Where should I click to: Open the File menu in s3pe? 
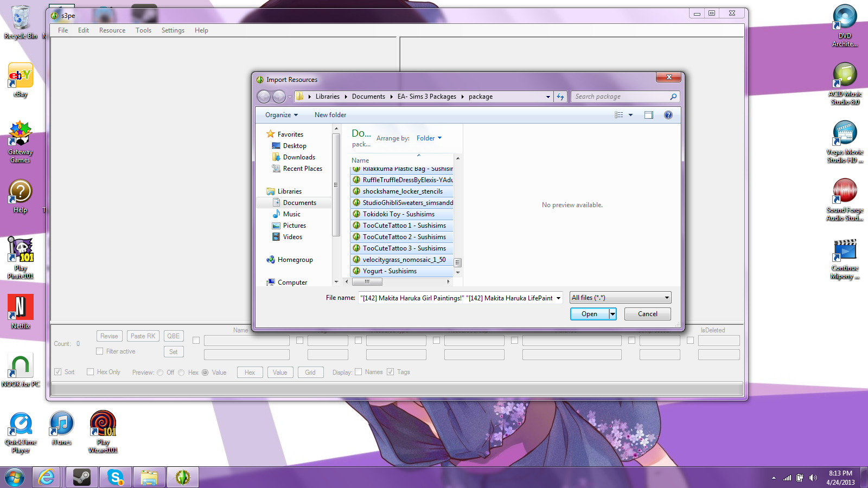click(x=63, y=30)
